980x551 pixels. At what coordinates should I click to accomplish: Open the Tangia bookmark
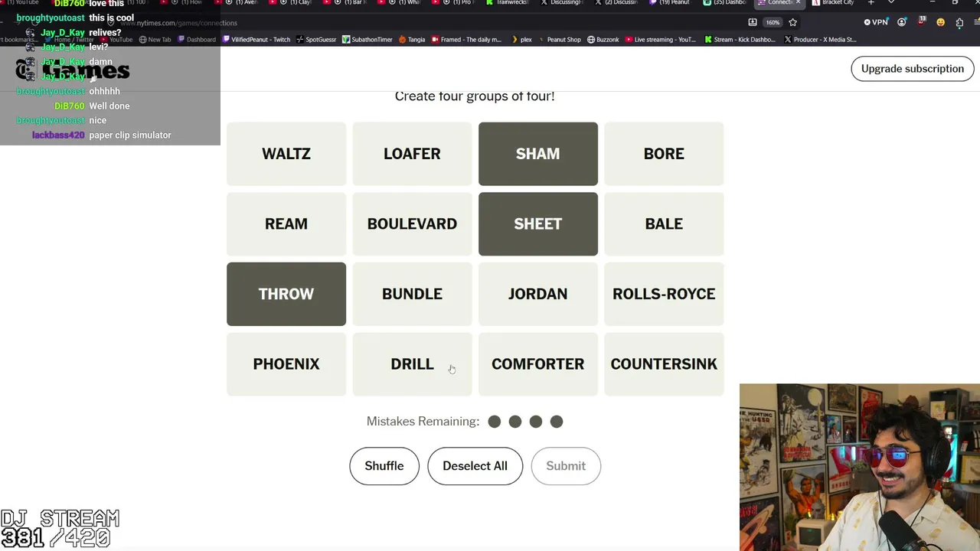pos(412,40)
